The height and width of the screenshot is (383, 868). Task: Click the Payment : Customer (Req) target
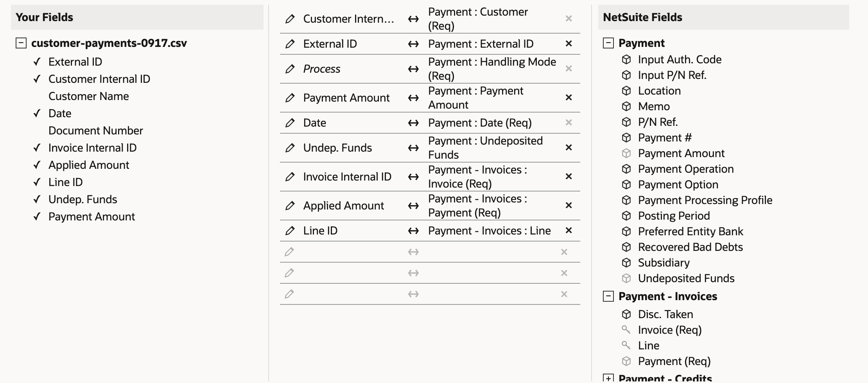(478, 19)
